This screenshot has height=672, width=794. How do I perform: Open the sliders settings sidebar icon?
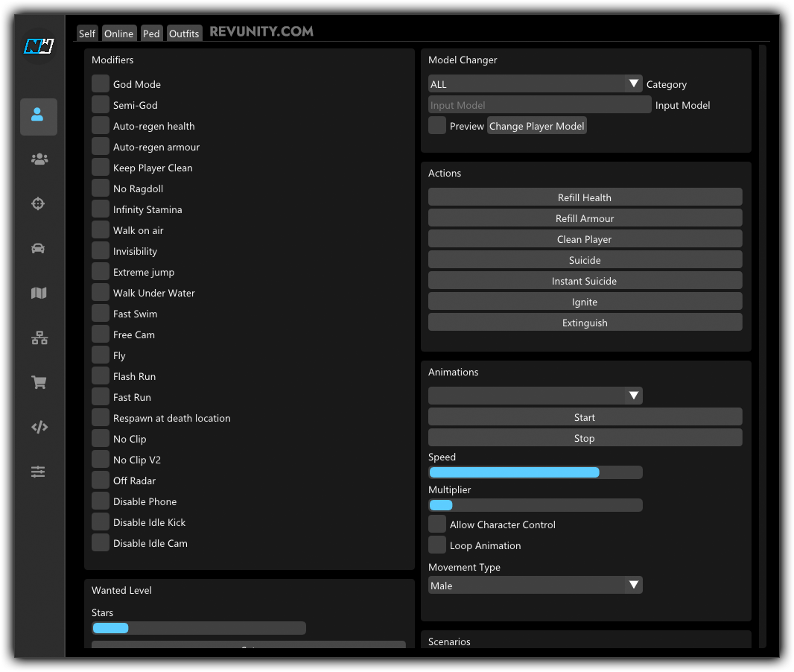[x=39, y=472]
